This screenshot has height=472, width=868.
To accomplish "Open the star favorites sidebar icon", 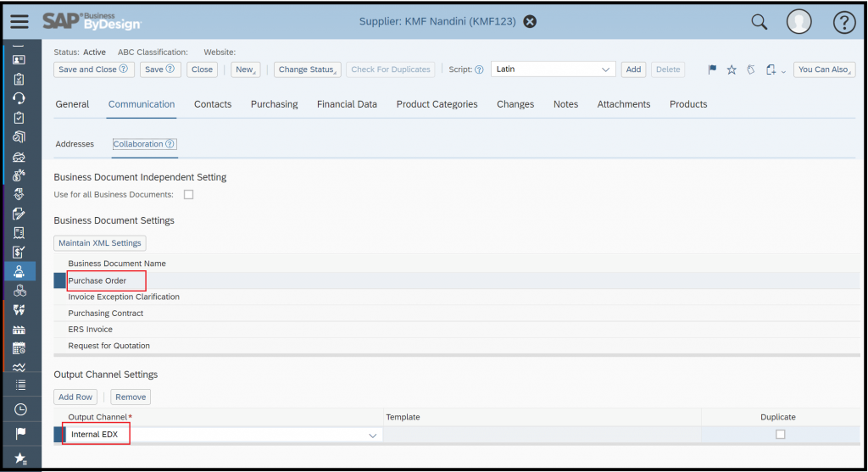I will tap(20, 458).
